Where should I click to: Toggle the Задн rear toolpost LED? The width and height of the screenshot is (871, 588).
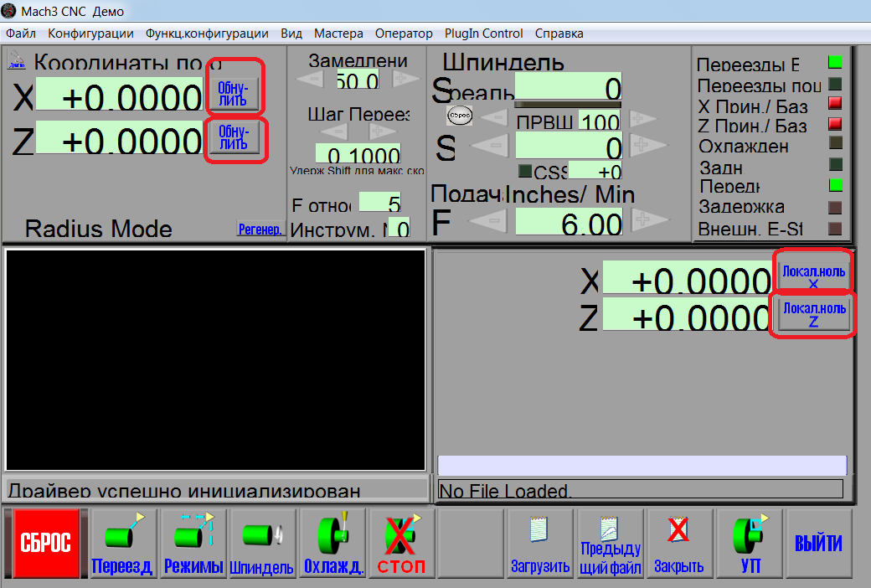[836, 164]
